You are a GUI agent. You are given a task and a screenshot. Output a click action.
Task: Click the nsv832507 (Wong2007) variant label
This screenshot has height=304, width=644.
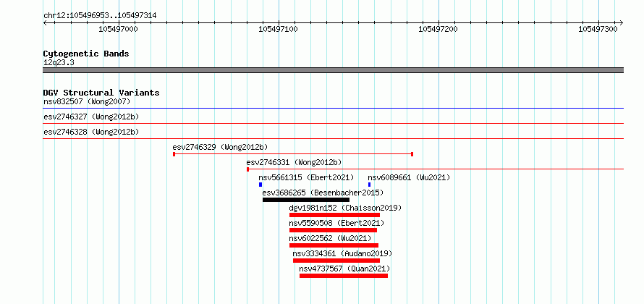[x=87, y=101]
